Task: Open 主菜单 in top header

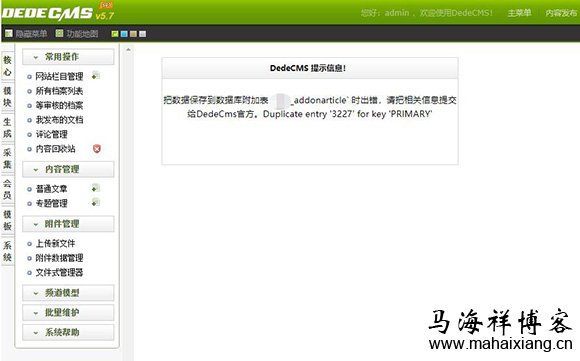Action: point(519,13)
